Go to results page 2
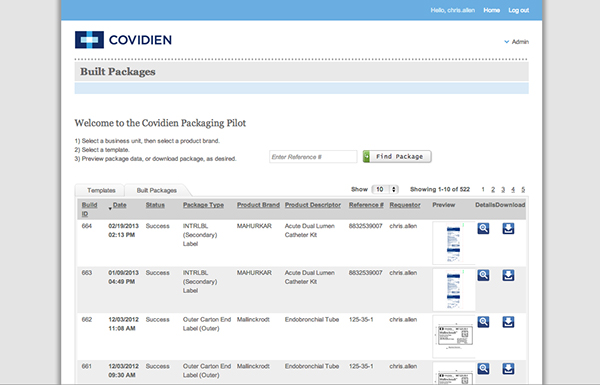Viewport: 600px width, 385px height. [x=493, y=189]
